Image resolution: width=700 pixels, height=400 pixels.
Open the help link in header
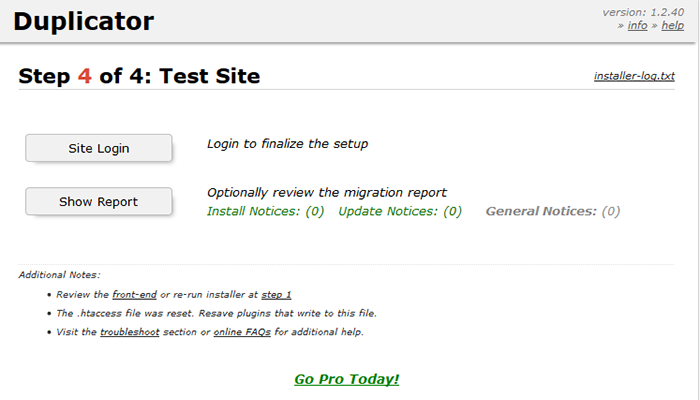click(x=672, y=25)
